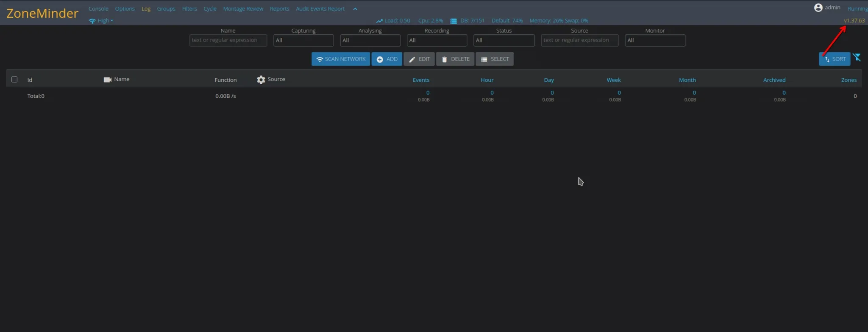Click the v1.37.63 version link
This screenshot has height=332, width=868.
854,20
